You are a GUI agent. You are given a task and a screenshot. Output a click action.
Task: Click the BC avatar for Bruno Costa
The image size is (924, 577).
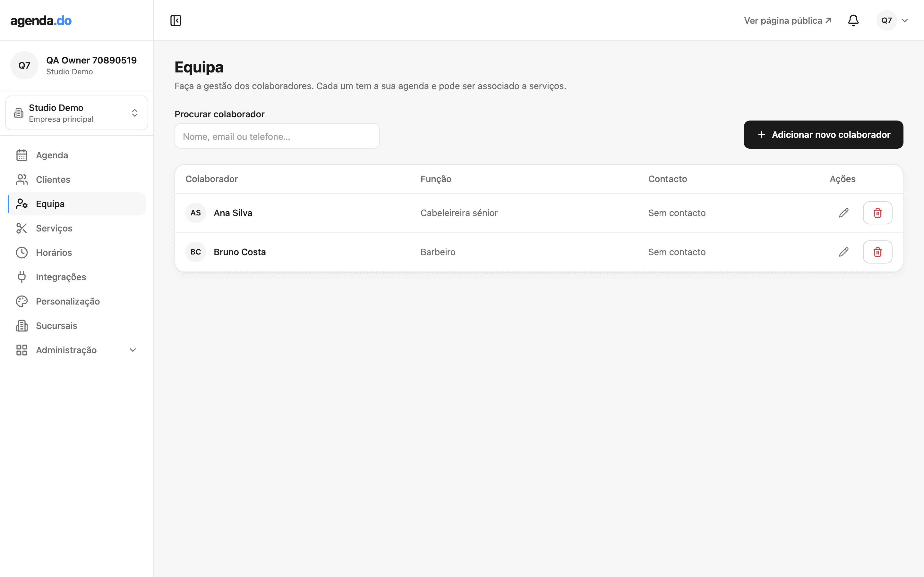point(195,252)
